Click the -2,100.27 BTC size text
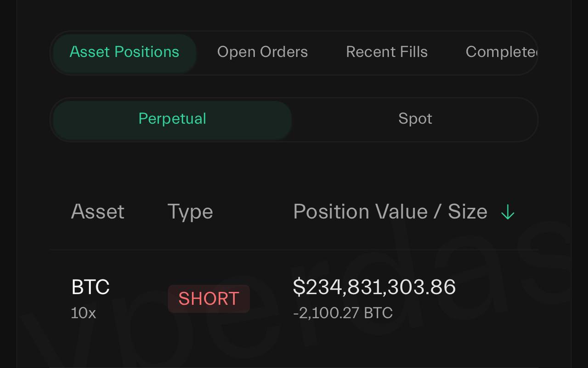The image size is (588, 368). (x=343, y=313)
